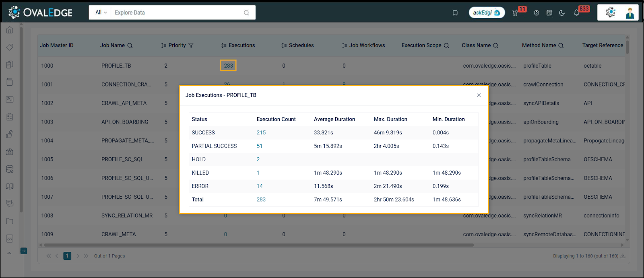Click the help question mark icon
This screenshot has height=278, width=644.
click(x=537, y=13)
